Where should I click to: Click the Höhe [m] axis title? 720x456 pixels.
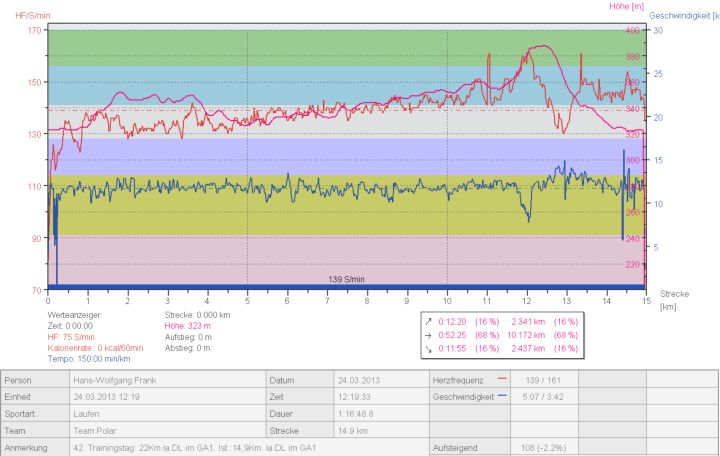click(x=626, y=6)
